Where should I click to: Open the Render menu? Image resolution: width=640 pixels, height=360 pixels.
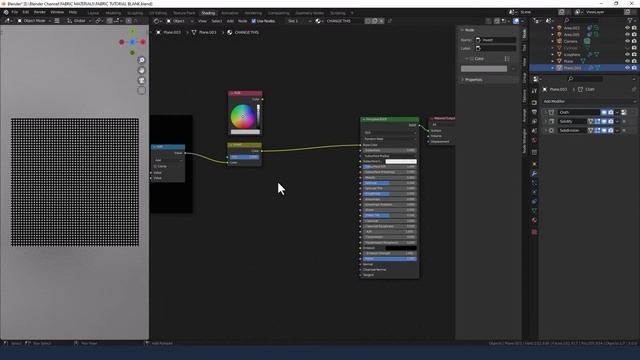(40, 12)
